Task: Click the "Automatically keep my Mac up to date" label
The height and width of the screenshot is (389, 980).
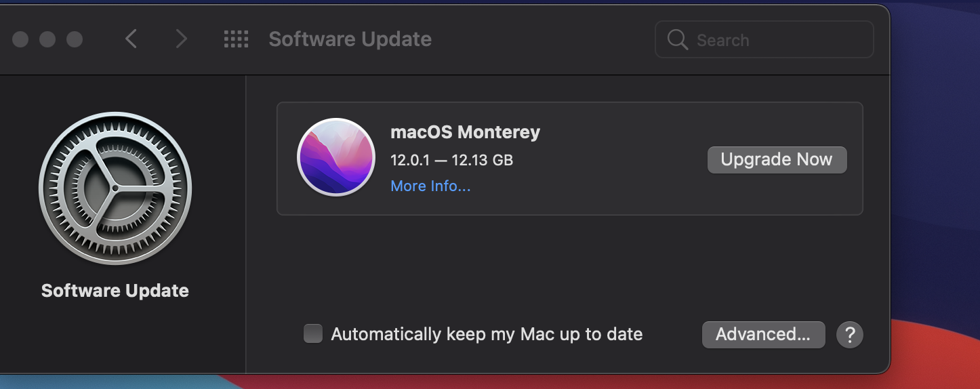Action: click(487, 334)
